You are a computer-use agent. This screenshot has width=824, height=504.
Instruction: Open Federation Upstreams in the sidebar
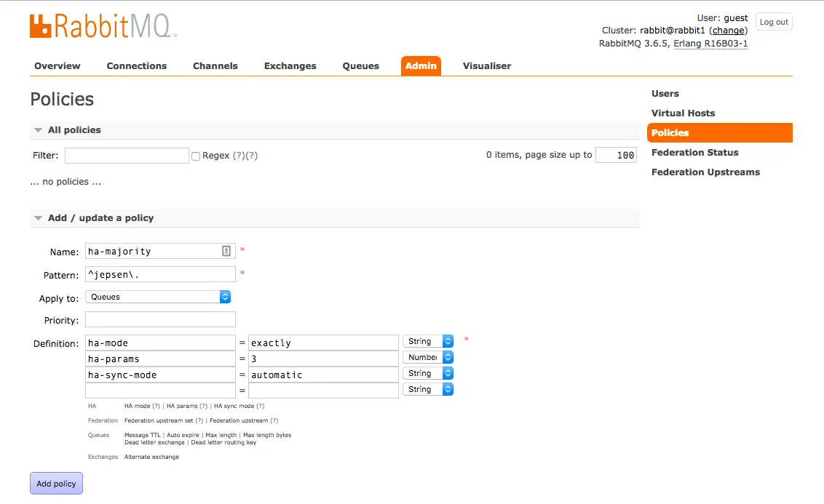[x=706, y=172]
